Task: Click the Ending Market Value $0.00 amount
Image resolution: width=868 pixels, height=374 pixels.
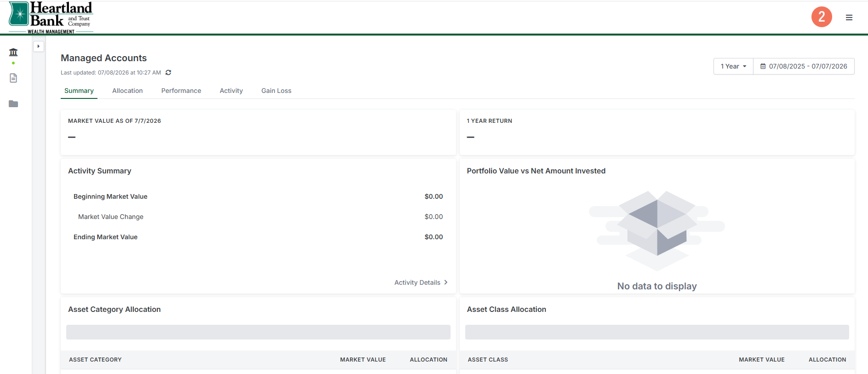Action: tap(434, 237)
